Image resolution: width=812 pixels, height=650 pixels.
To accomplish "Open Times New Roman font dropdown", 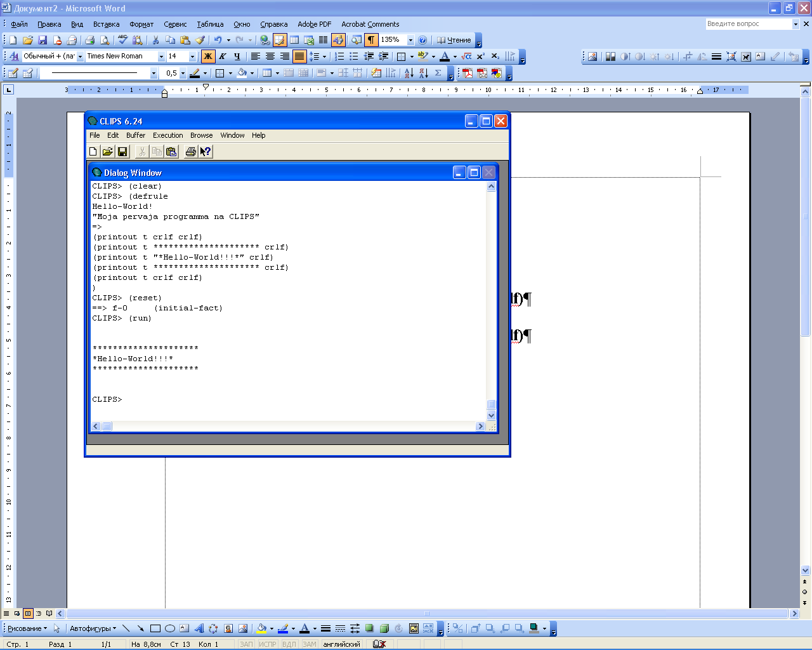I will pyautogui.click(x=161, y=56).
